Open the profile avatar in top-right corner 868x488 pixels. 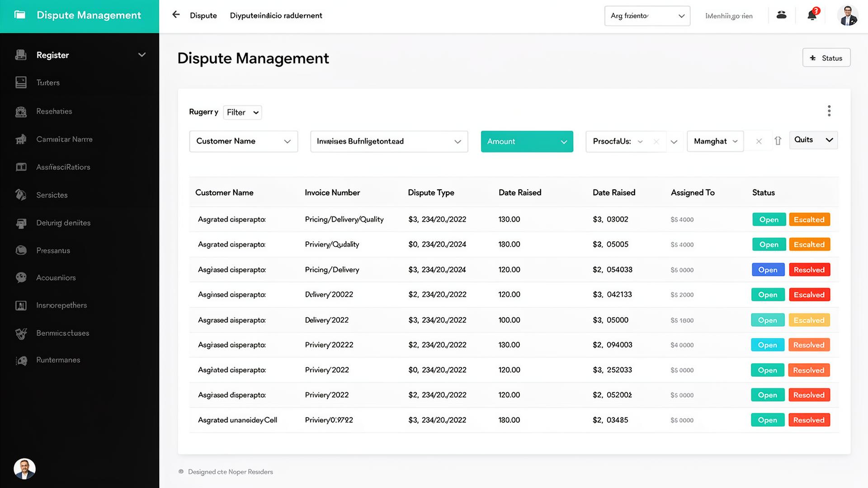click(x=848, y=16)
